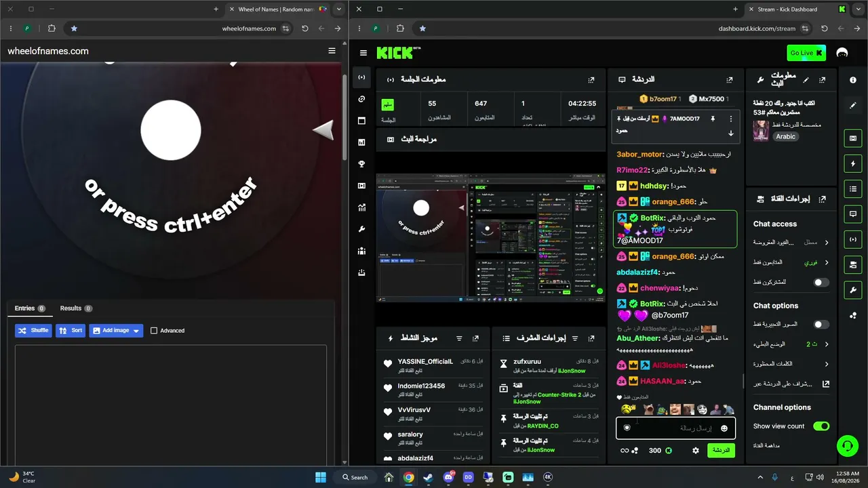Viewport: 868px width, 488px height.
Task: Open chat settings gear icon
Action: click(x=695, y=451)
